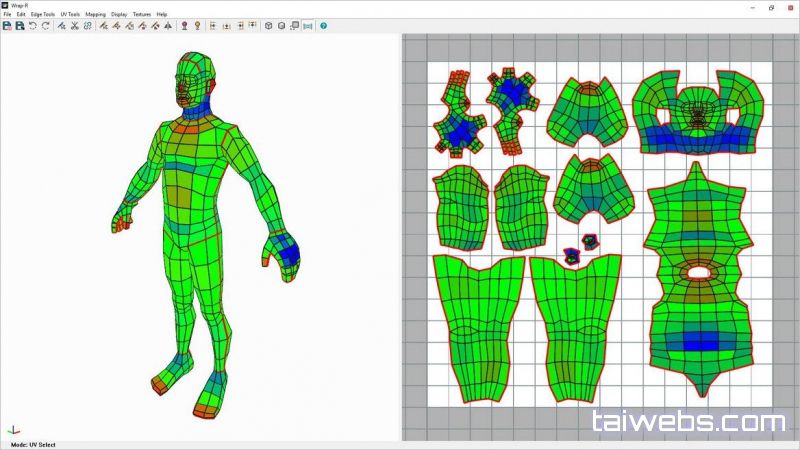Expand the Mapping menu
Screen dimensions: 800x450
point(95,14)
